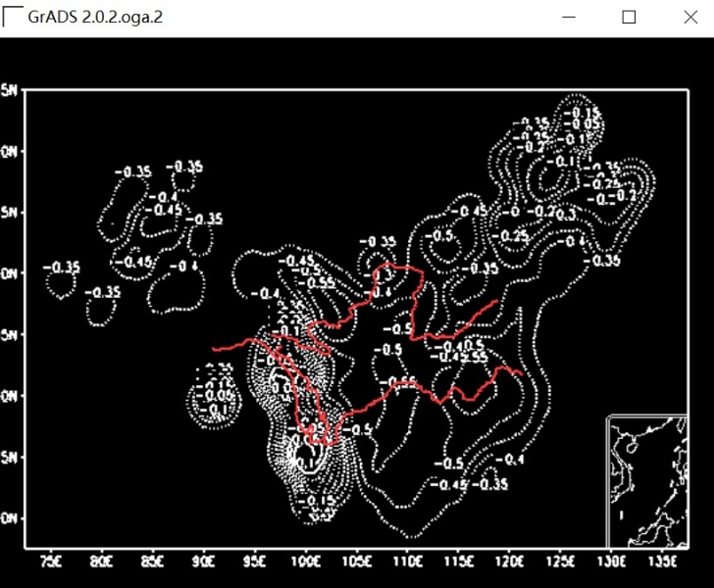Select the 95E longitude tick label
Image resolution: width=714 pixels, height=588 pixels.
tap(255, 562)
